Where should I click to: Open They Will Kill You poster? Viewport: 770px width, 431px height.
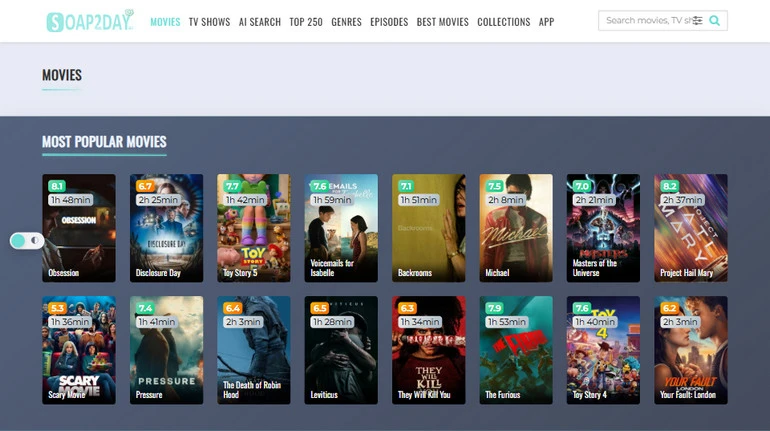point(429,350)
